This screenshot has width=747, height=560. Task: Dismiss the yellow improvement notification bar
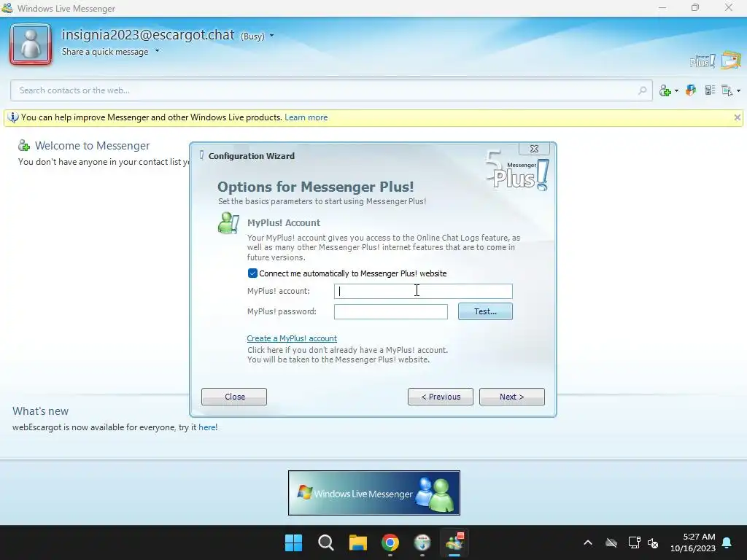(x=737, y=117)
